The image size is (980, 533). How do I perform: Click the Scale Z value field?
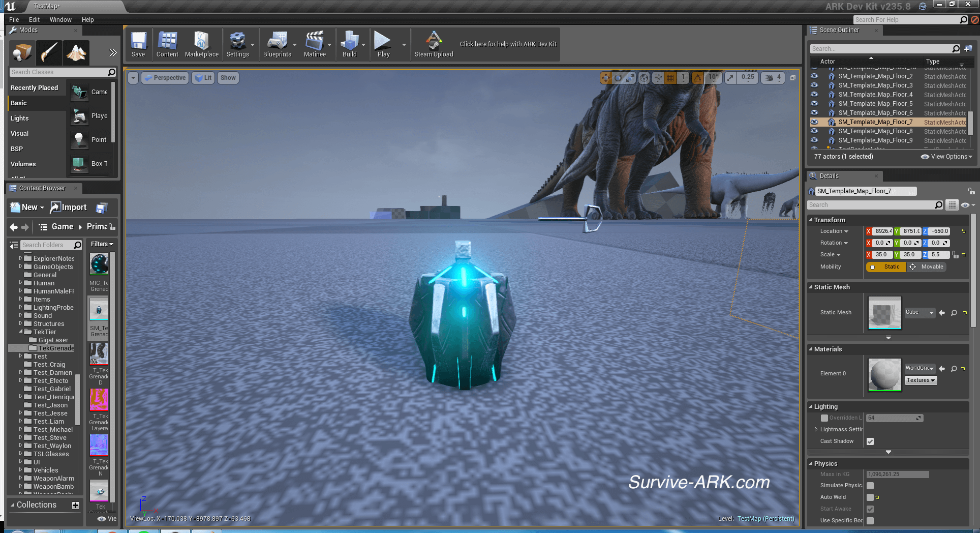click(x=938, y=255)
